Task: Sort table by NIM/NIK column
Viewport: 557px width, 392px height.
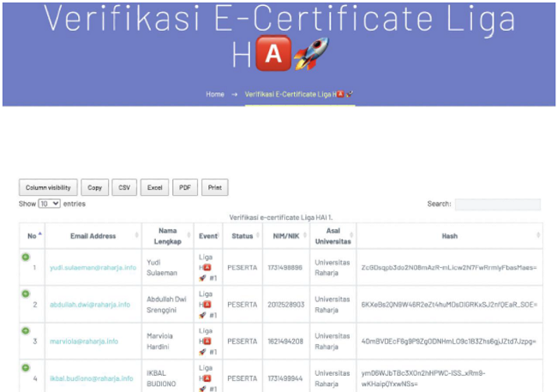Action: [287, 235]
